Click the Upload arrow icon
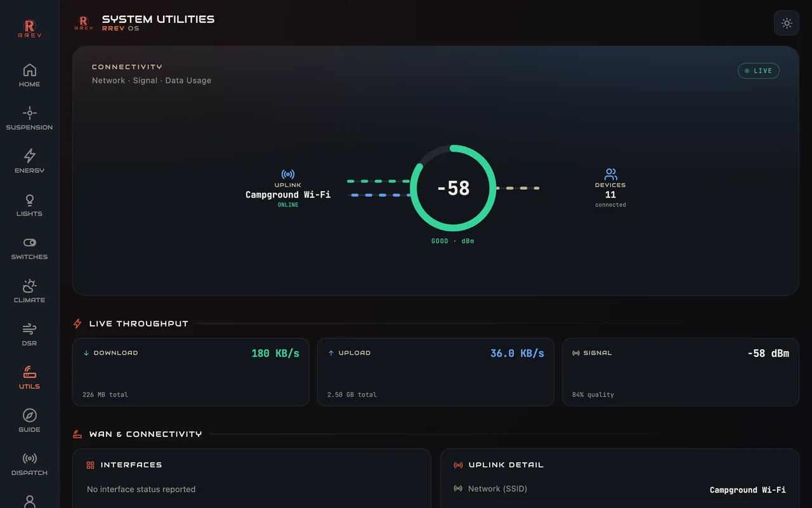Viewport: 812px width, 508px height. pyautogui.click(x=331, y=353)
